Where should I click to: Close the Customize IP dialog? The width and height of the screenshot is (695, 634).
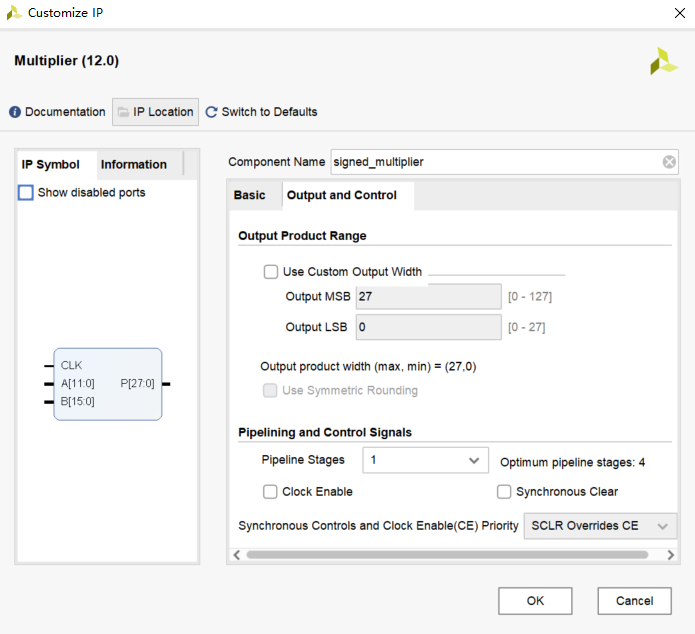[679, 13]
